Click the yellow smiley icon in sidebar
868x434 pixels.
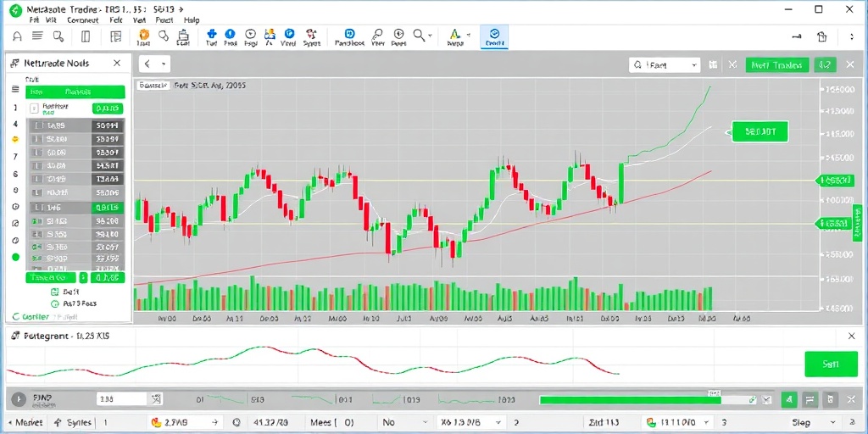click(x=14, y=141)
